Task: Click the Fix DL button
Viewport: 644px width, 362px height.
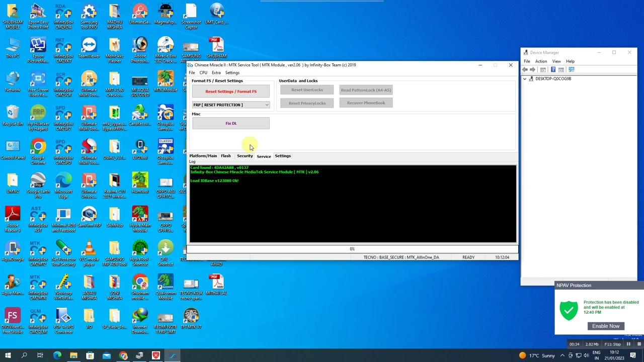Action: (231, 123)
